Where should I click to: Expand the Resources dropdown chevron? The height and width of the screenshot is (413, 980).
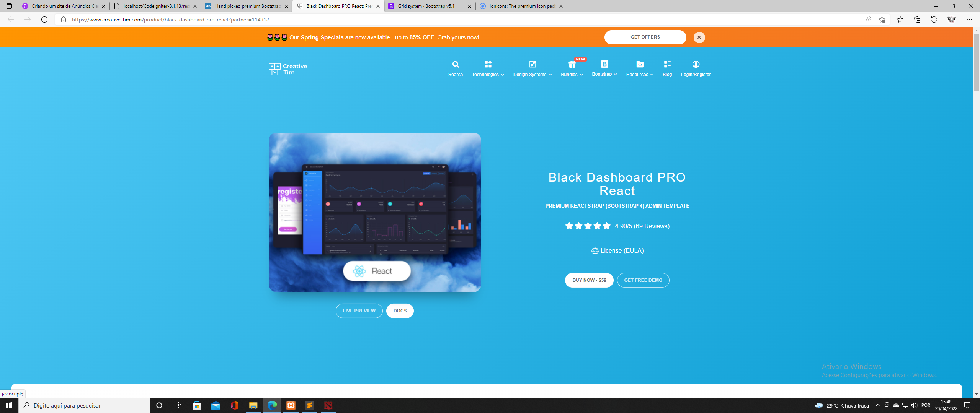652,75
